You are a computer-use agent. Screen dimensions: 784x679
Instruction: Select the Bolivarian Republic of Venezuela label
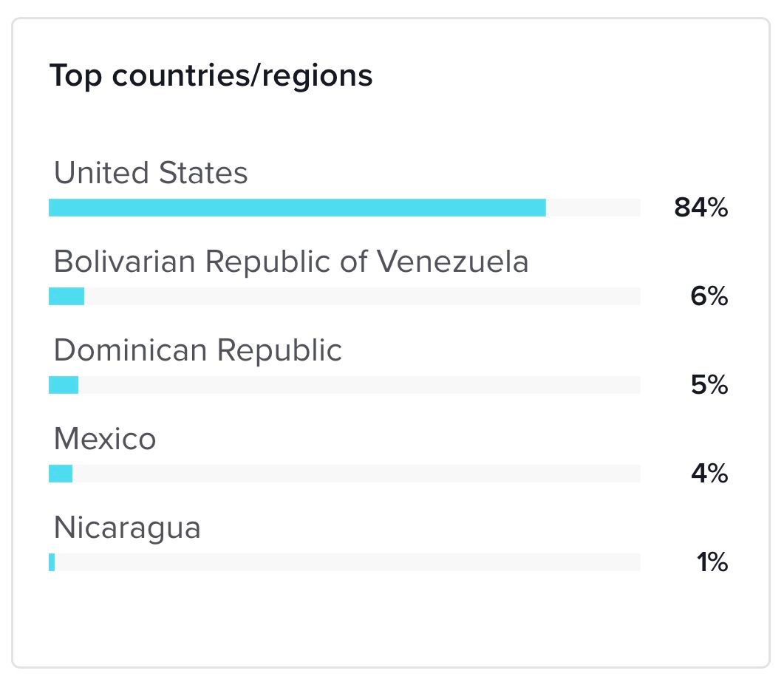tap(291, 262)
